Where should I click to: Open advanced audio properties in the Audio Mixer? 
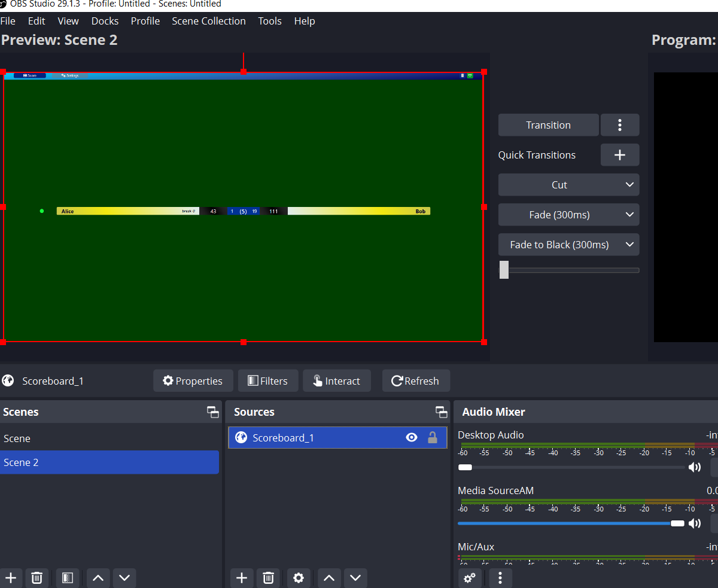[470, 578]
